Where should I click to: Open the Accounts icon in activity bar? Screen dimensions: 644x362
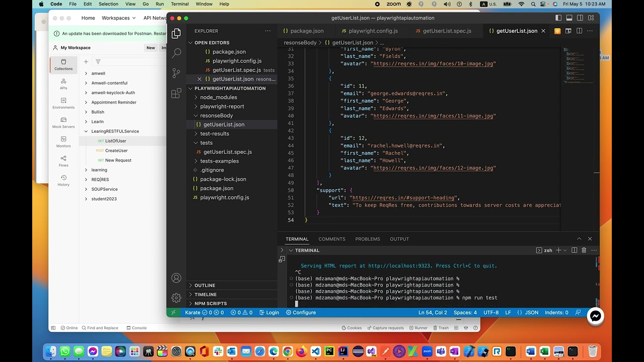176,278
